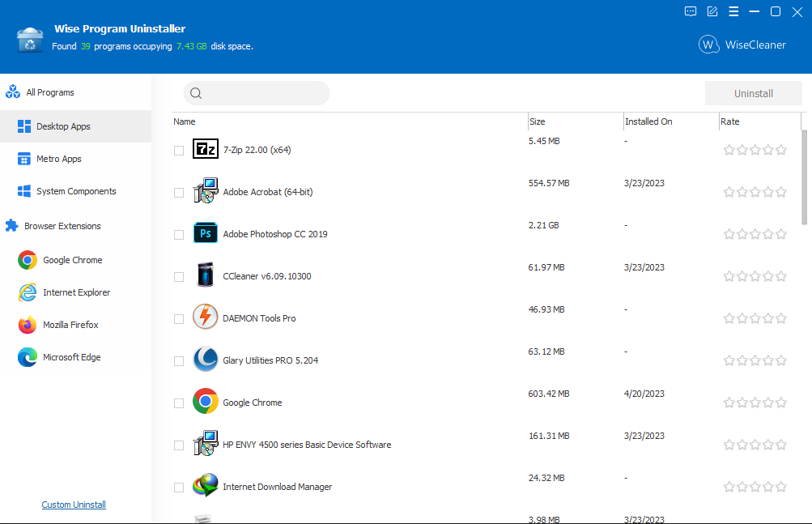The width and height of the screenshot is (812, 524).
Task: Click the 7-Zip program icon
Action: (x=206, y=149)
